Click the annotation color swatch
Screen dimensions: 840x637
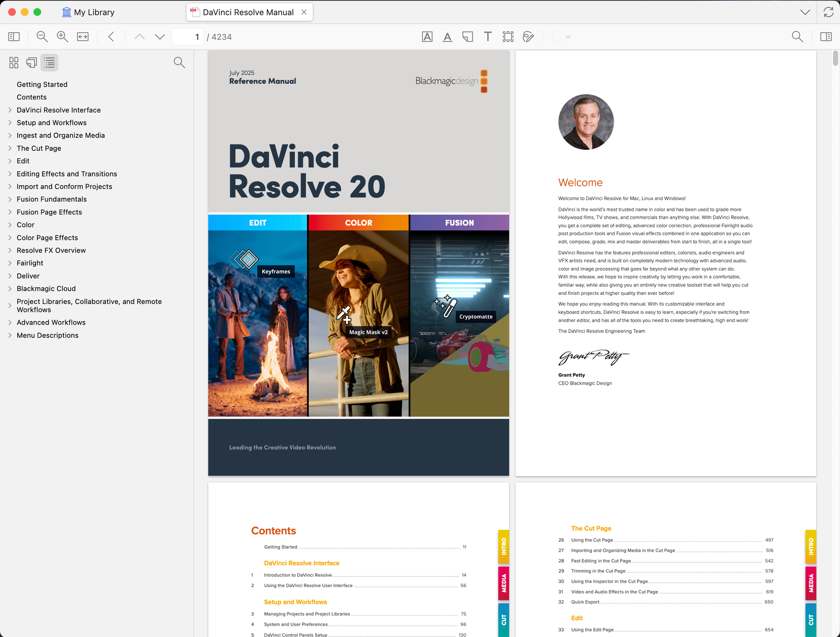pos(556,37)
